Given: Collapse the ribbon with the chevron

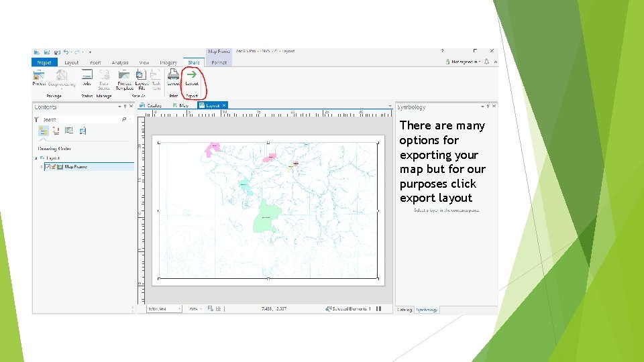Looking at the screenshot, I should pos(496,62).
